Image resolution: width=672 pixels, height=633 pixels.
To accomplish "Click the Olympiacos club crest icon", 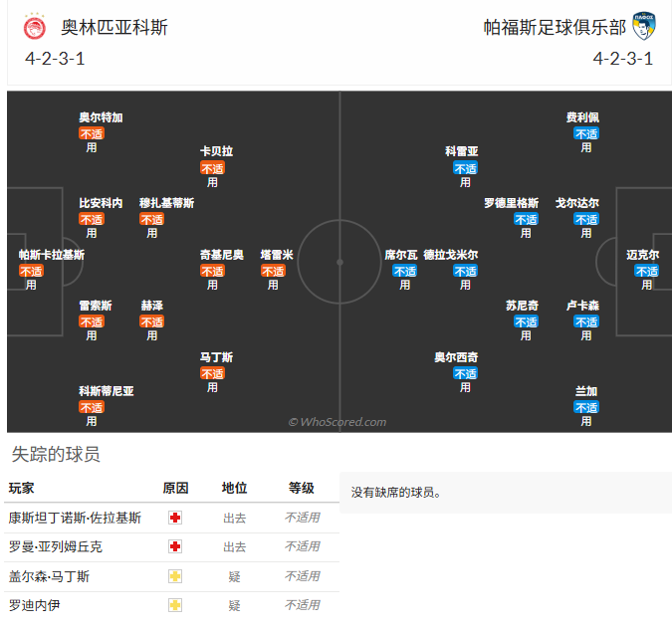I will (34, 27).
